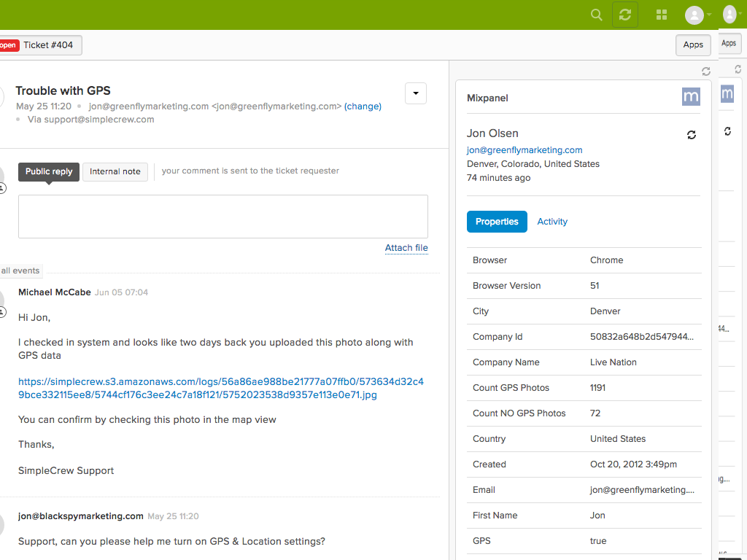Open the products grid icon

tap(662, 15)
